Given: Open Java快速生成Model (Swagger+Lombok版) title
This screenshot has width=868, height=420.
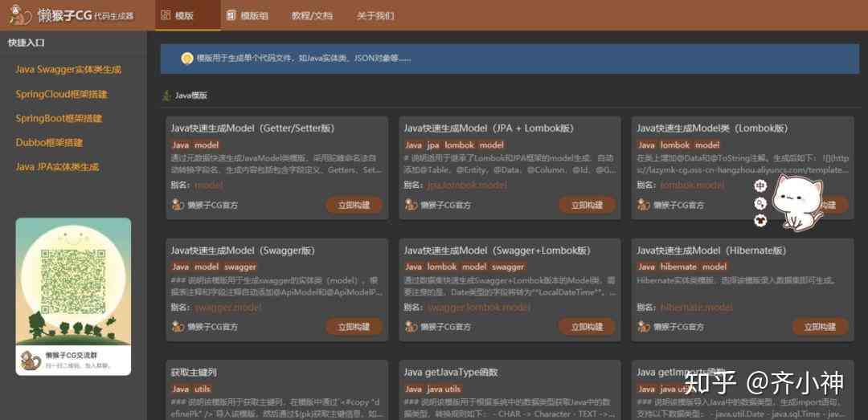Looking at the screenshot, I should [x=497, y=251].
